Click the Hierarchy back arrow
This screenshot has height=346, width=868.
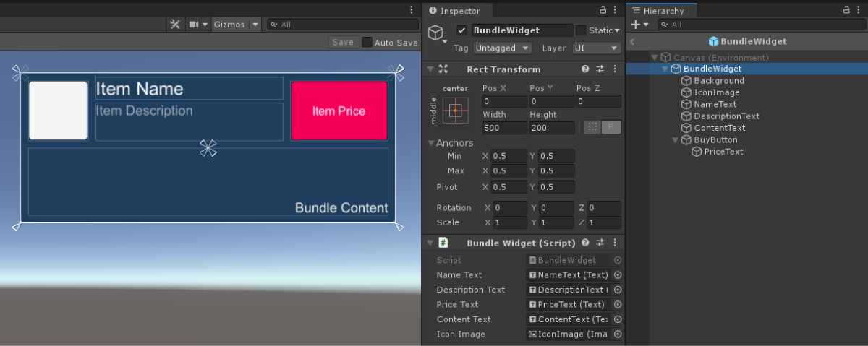pyautogui.click(x=632, y=42)
